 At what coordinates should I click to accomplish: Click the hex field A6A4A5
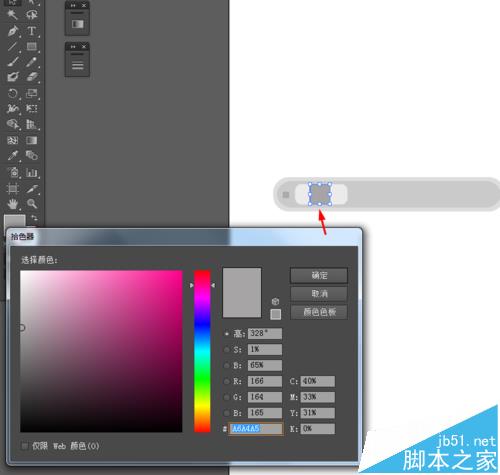coord(256,429)
